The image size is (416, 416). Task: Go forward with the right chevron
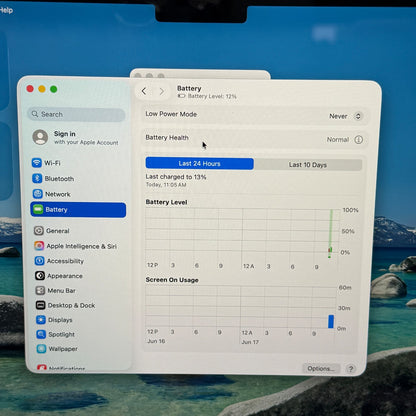point(162,91)
